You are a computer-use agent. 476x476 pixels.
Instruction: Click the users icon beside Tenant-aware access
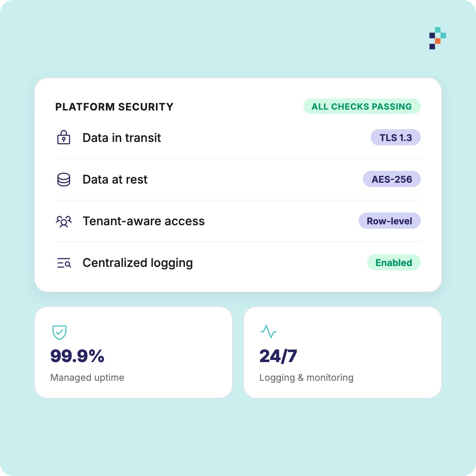64,221
